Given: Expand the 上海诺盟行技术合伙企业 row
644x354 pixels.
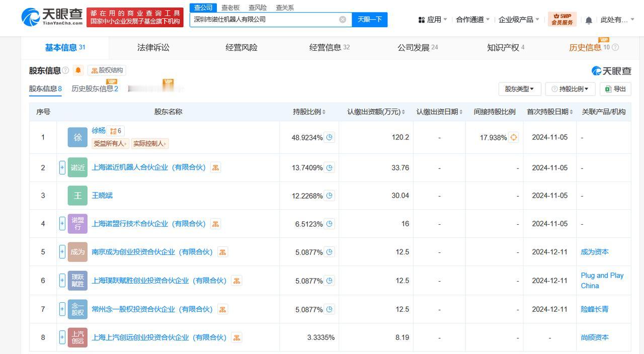Looking at the screenshot, I should (x=62, y=224).
